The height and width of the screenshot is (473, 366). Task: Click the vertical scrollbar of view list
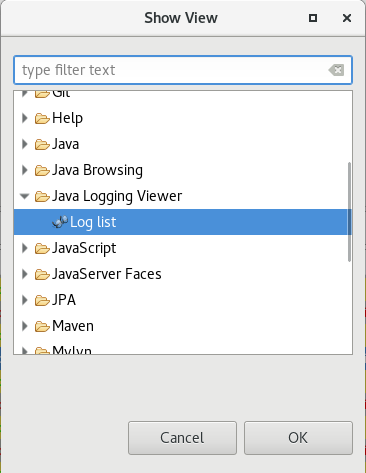pos(349,212)
